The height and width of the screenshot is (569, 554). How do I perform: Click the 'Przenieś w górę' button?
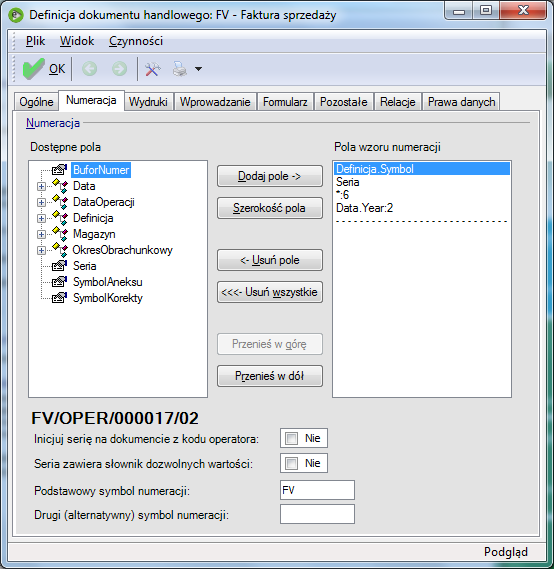pos(270,344)
